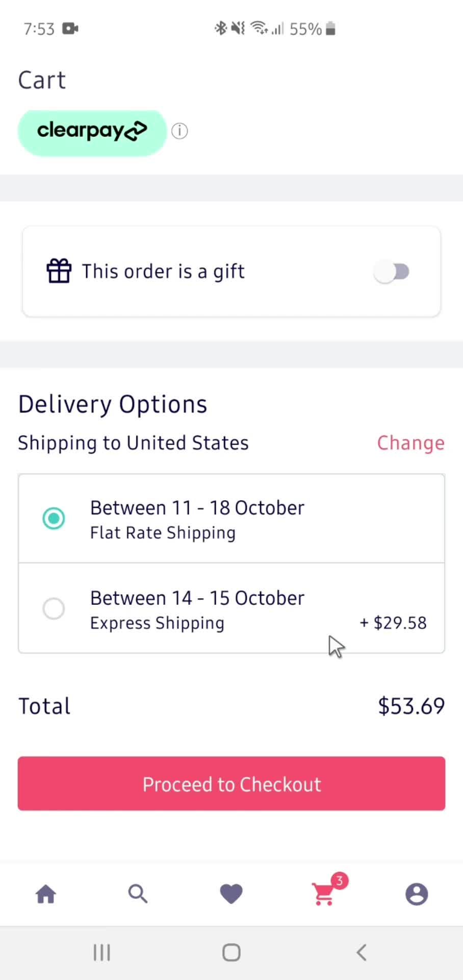The width and height of the screenshot is (463, 980).
Task: Change the shipping country
Action: (x=410, y=443)
